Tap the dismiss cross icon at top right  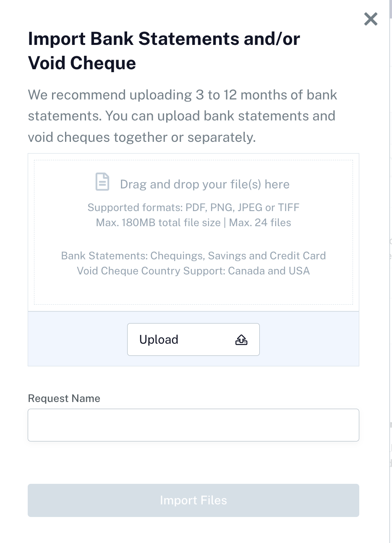pyautogui.click(x=371, y=19)
